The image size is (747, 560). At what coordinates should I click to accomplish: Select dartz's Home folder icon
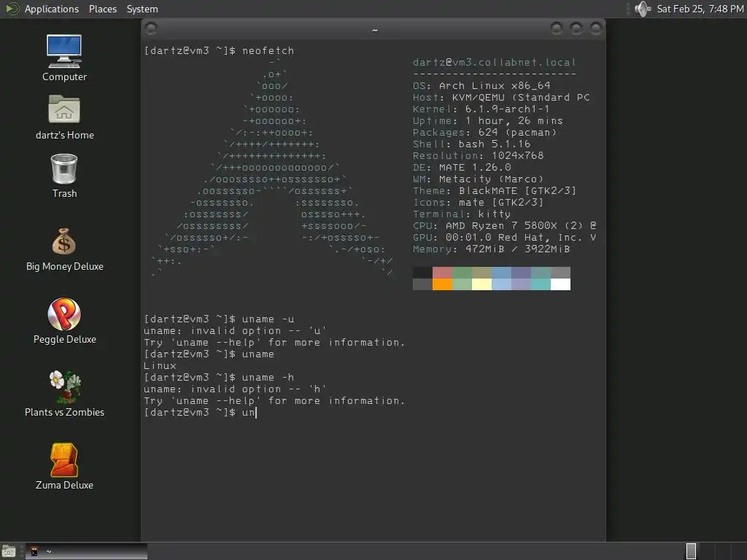64,117
